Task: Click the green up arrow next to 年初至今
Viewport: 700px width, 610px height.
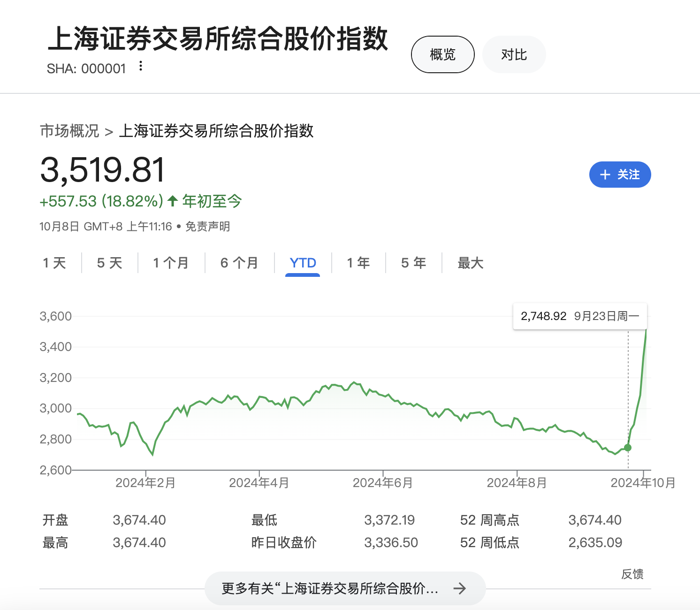Action: click(173, 201)
